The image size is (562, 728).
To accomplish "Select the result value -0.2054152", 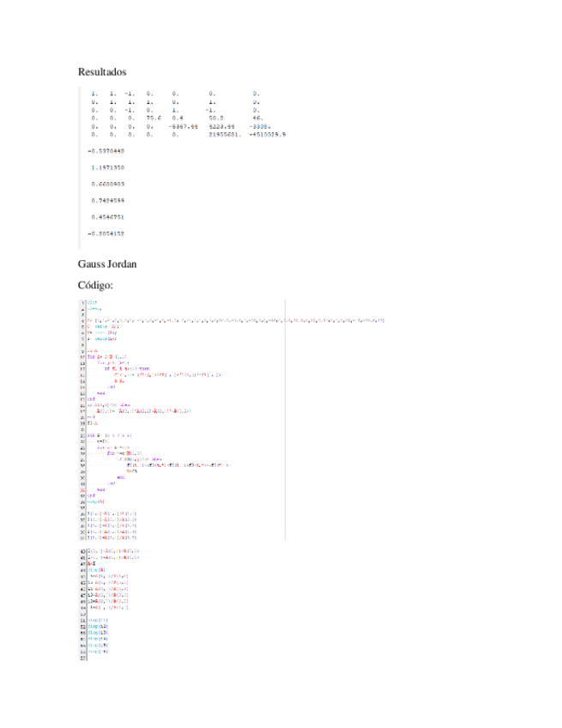I will pyautogui.click(x=106, y=233).
